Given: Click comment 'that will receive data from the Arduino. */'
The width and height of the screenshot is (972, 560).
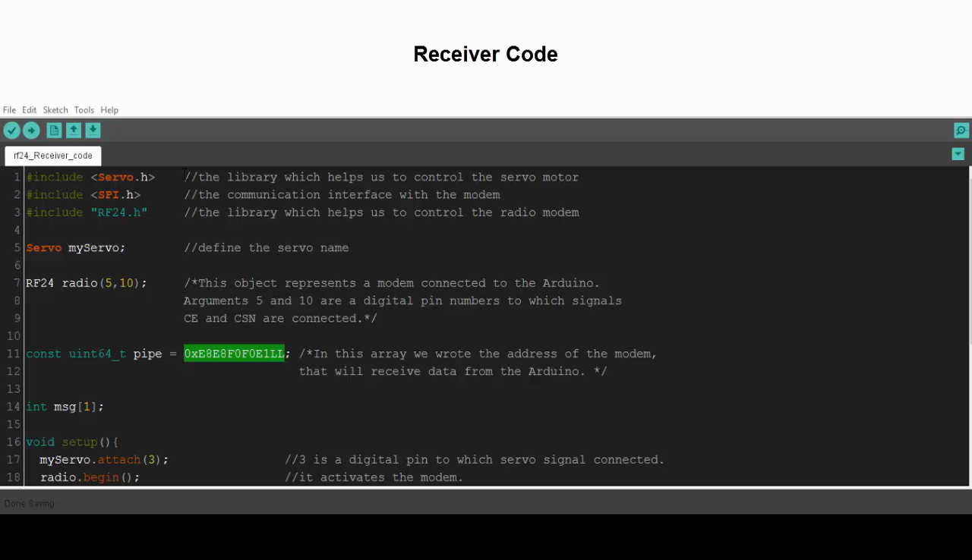Looking at the screenshot, I should pyautogui.click(x=453, y=372).
